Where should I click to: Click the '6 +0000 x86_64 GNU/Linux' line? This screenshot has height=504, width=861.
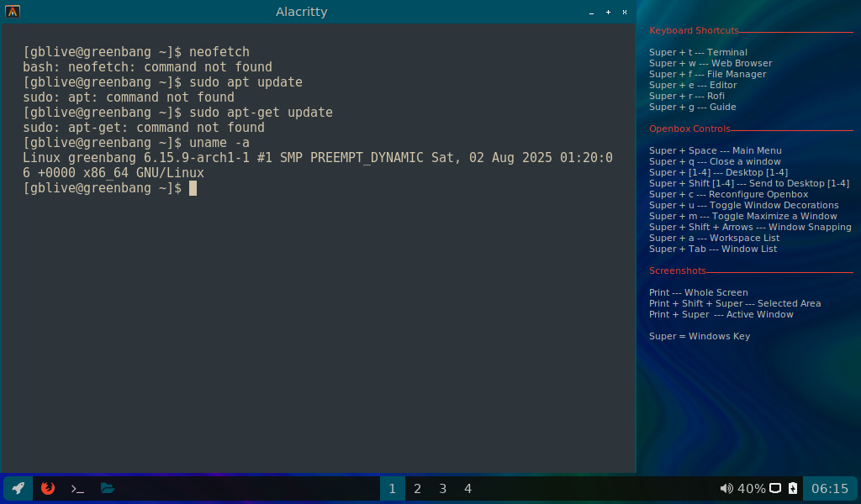114,173
